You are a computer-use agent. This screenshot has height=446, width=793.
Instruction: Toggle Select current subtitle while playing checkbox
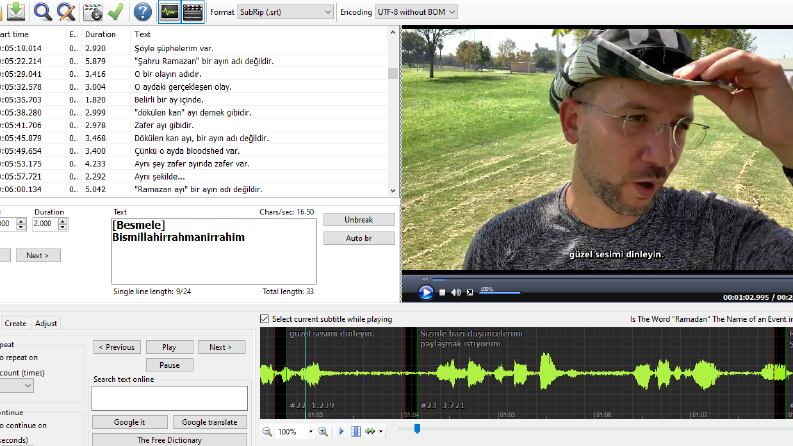pyautogui.click(x=265, y=319)
